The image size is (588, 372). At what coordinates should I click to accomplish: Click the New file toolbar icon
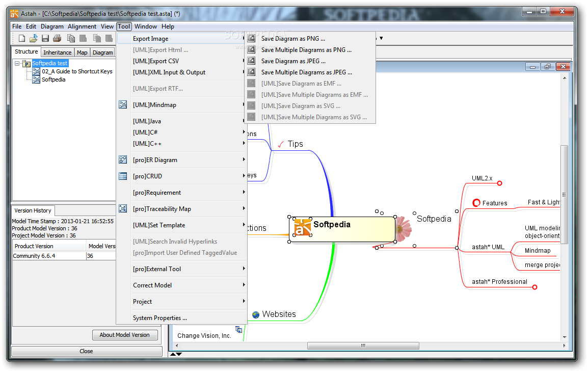pos(22,38)
